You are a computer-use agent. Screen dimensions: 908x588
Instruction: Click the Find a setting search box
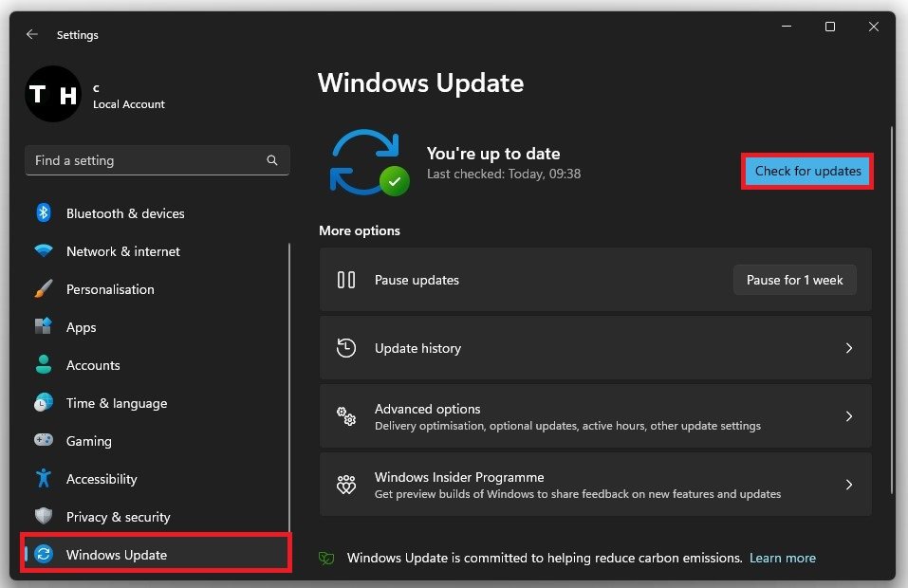click(147, 161)
